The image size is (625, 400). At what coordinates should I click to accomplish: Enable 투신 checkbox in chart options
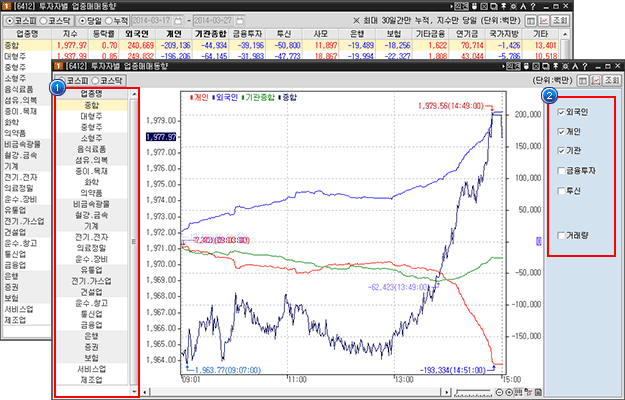click(x=561, y=191)
